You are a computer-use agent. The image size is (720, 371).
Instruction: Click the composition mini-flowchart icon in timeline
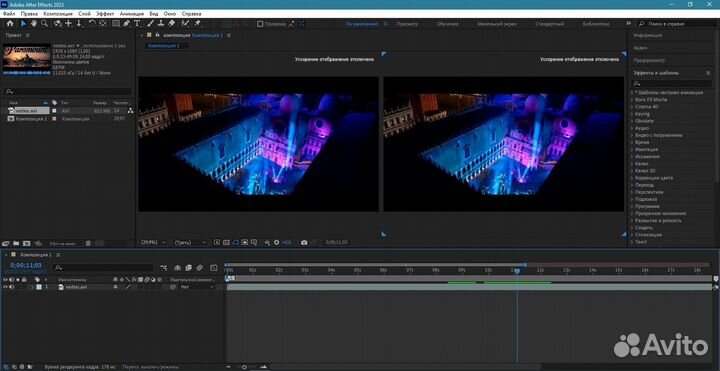click(x=164, y=268)
